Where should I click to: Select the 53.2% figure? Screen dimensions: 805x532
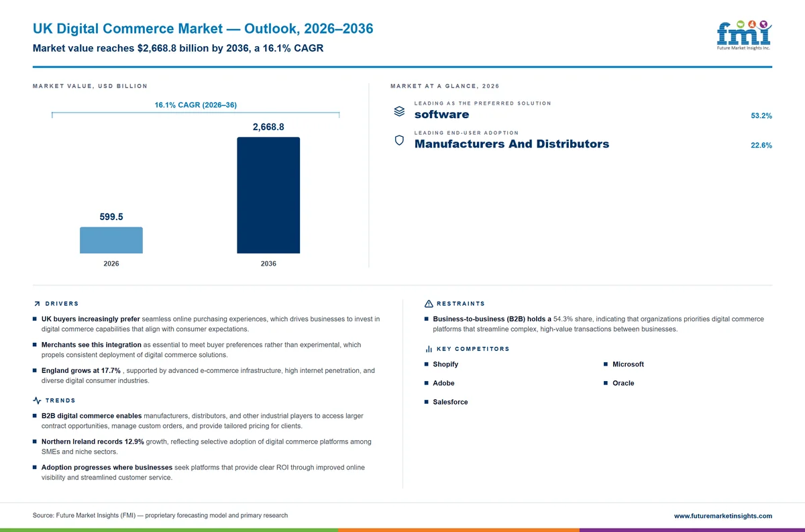point(761,116)
